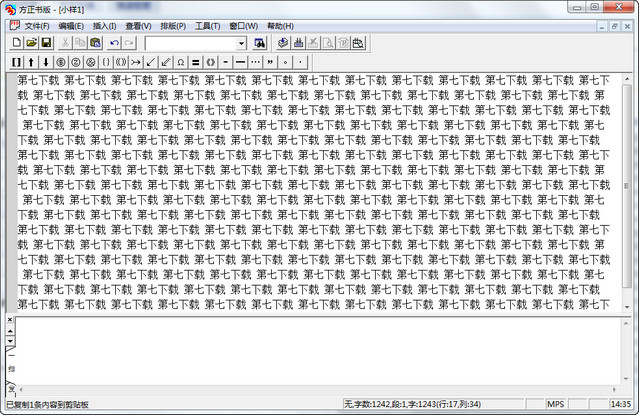Open the 排版(P) menu
This screenshot has height=415, width=639.
coord(173,25)
